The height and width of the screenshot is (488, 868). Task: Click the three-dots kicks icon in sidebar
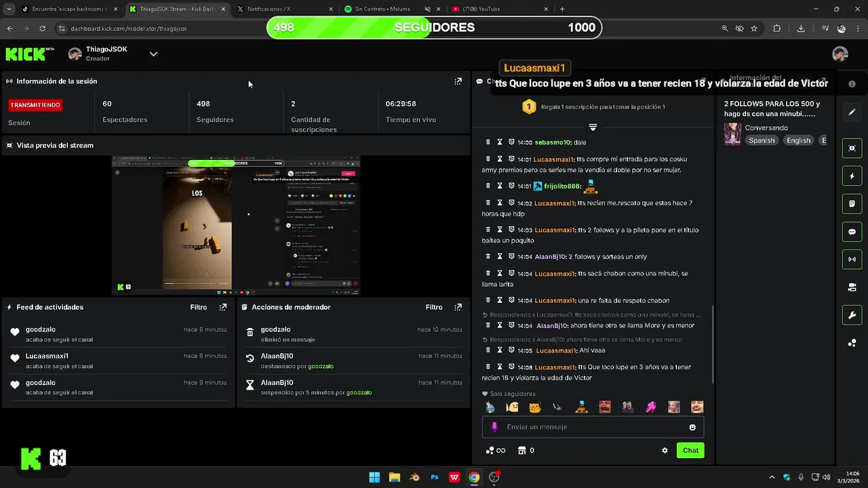(852, 343)
